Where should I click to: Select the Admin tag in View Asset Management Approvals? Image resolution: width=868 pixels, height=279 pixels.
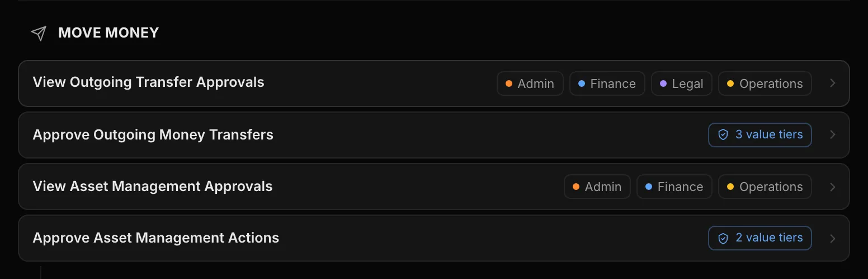coord(597,187)
